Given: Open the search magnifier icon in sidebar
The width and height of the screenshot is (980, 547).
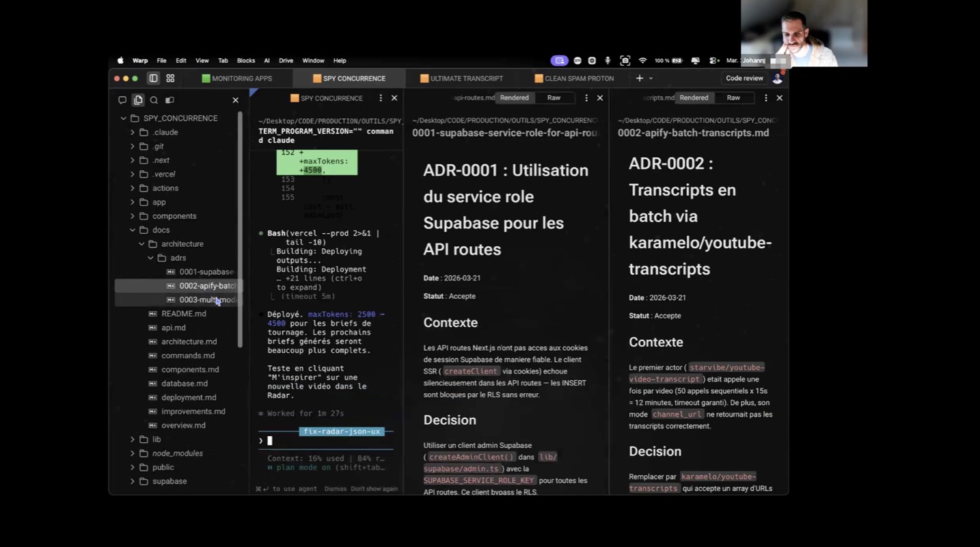Looking at the screenshot, I should click(154, 100).
